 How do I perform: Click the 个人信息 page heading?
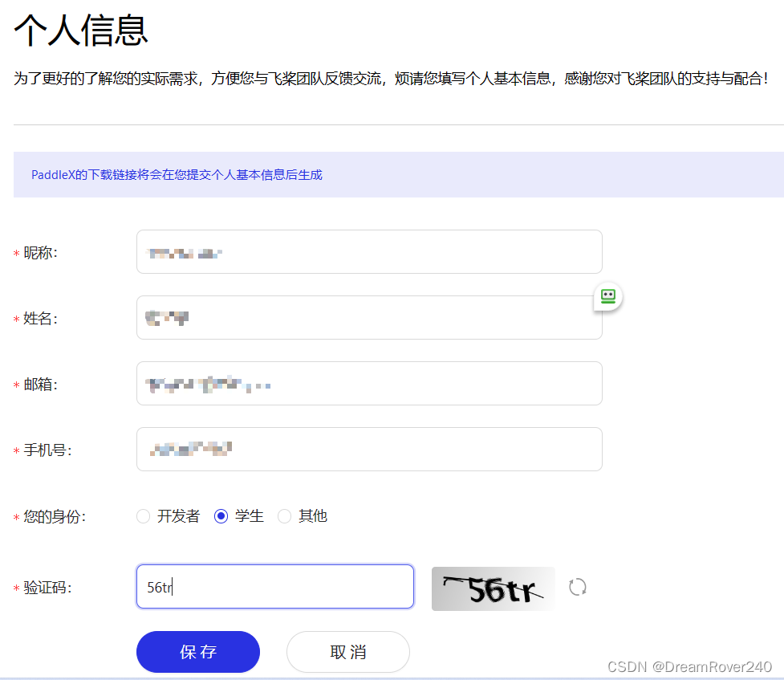tap(81, 30)
